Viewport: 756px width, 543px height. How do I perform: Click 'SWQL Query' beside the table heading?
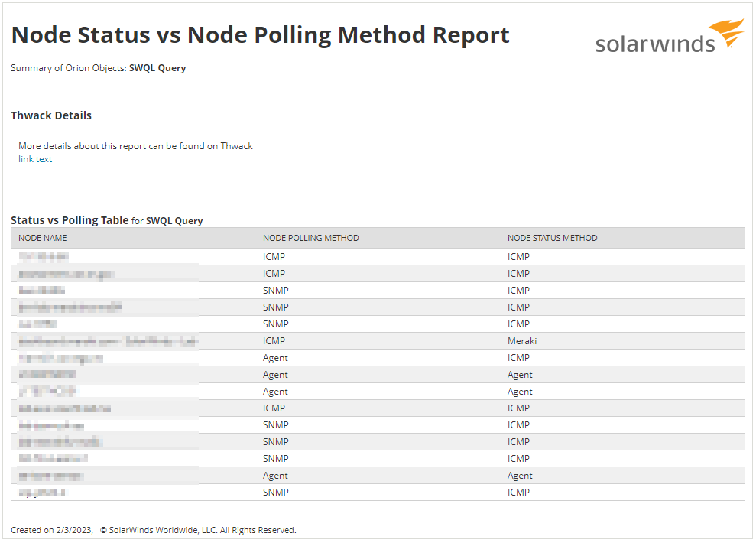coord(174,221)
